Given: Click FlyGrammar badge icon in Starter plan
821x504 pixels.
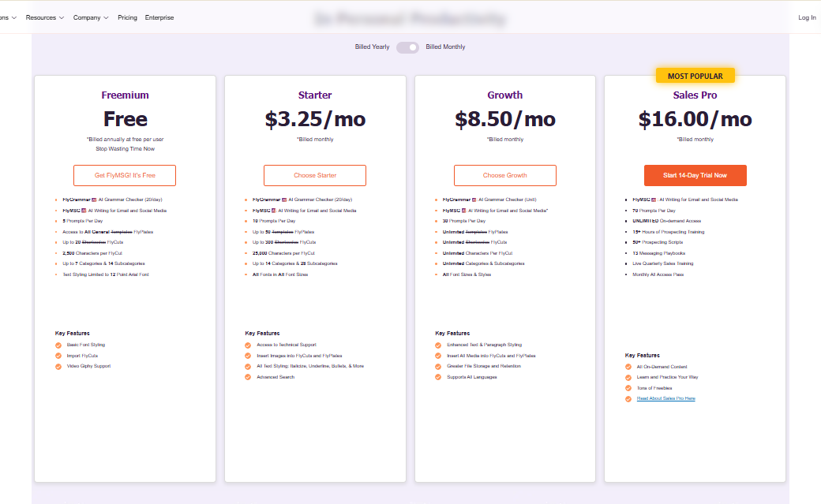Looking at the screenshot, I should pyautogui.click(x=284, y=200).
